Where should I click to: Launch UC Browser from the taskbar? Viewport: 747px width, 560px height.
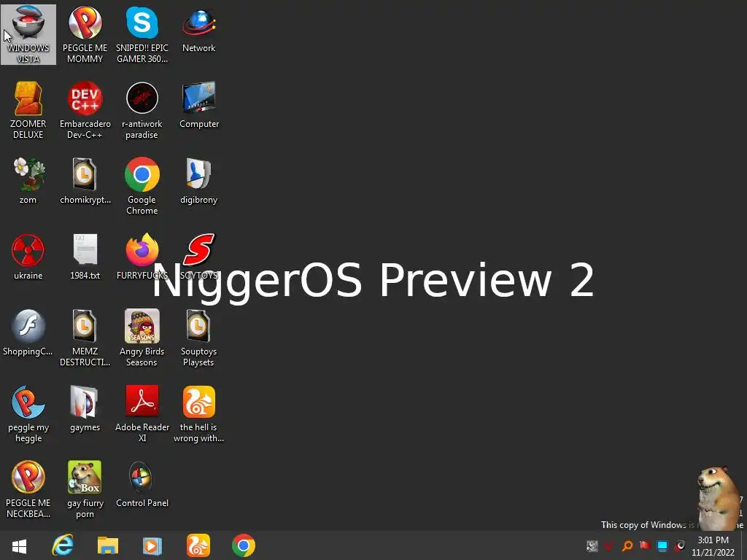click(x=198, y=545)
